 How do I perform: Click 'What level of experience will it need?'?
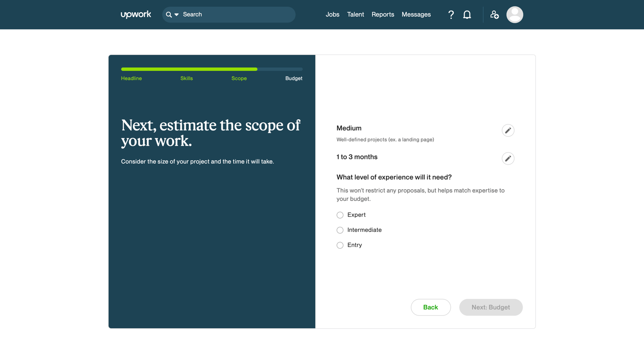click(394, 177)
